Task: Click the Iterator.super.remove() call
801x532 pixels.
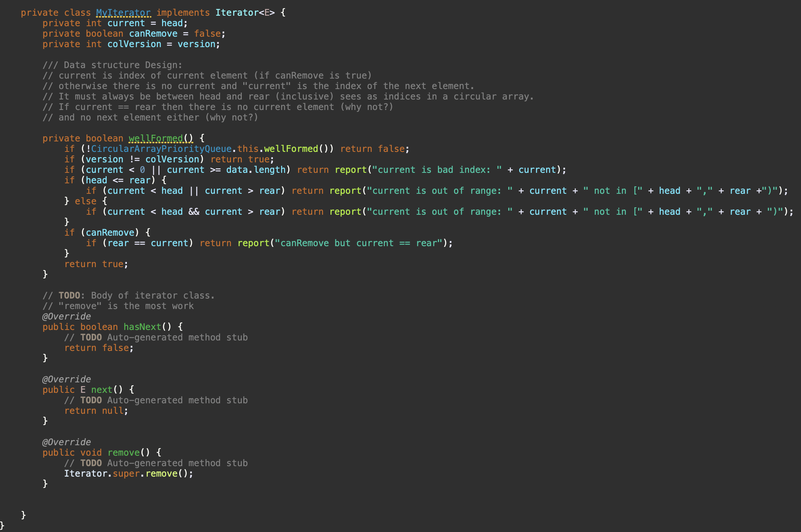Action: point(128,474)
